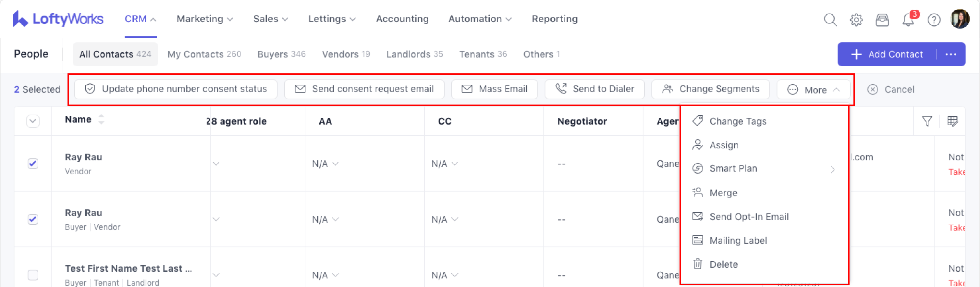Click the Mass Email button

click(494, 89)
